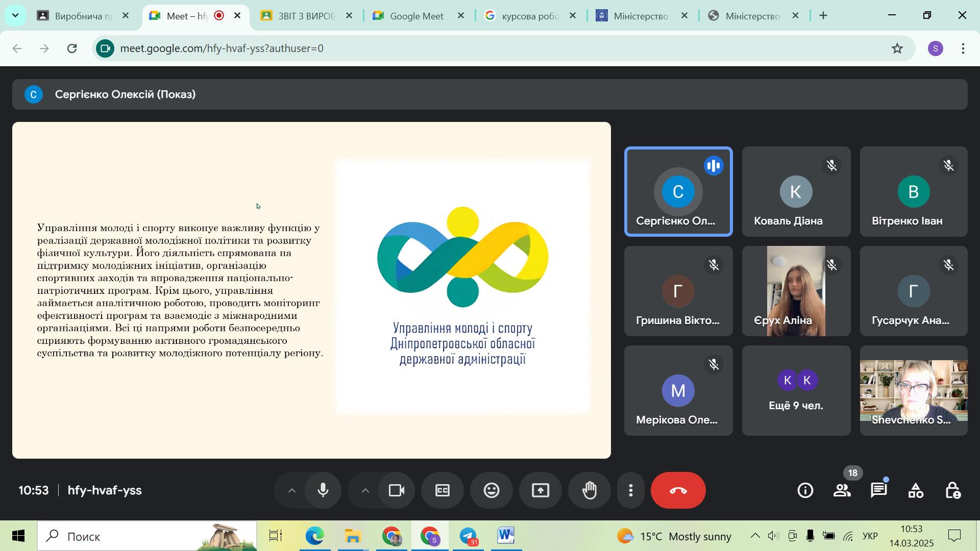Start presenting your screen
Image resolution: width=980 pixels, height=551 pixels.
pyautogui.click(x=541, y=490)
